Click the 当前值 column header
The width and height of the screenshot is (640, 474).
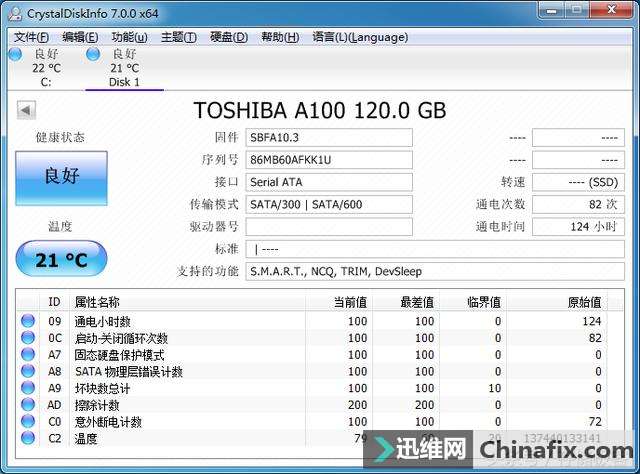[x=339, y=302]
